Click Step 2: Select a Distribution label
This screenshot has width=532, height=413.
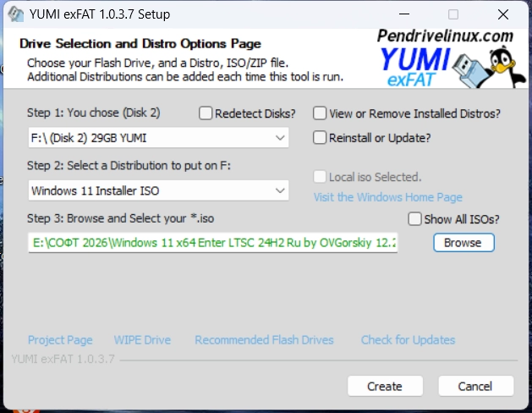pyautogui.click(x=129, y=166)
